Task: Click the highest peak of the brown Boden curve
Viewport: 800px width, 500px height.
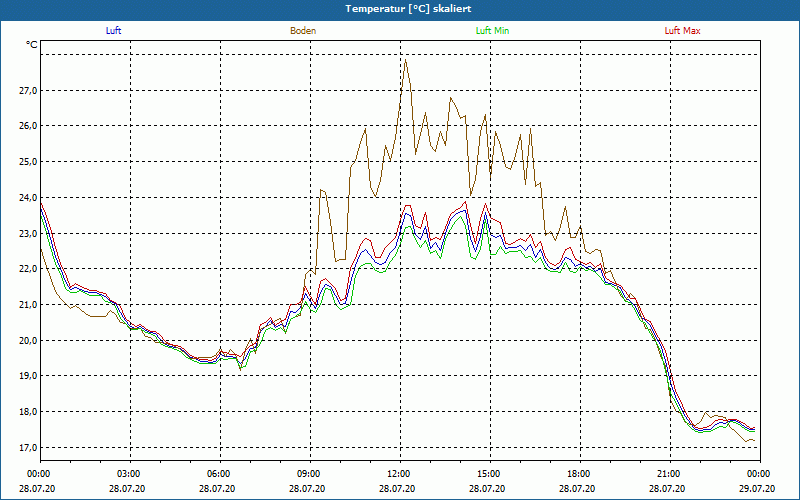Action: (405, 60)
